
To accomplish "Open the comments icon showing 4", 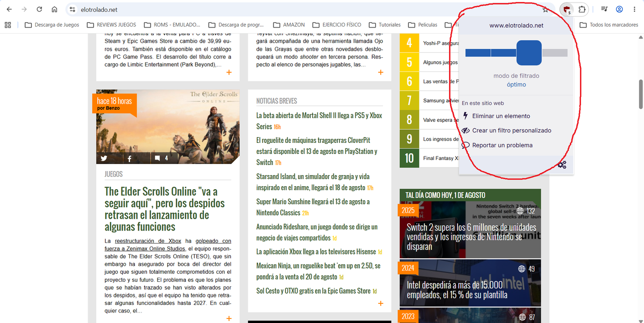I will click(x=158, y=158).
